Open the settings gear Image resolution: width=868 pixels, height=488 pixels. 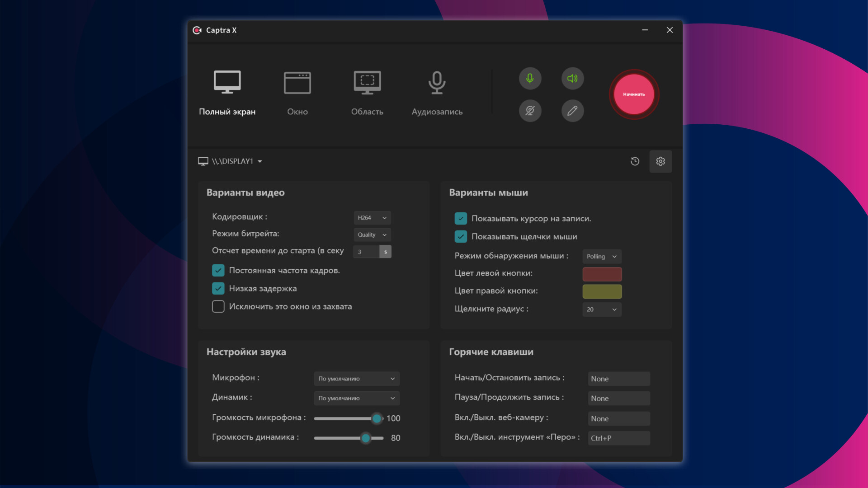pyautogui.click(x=660, y=161)
